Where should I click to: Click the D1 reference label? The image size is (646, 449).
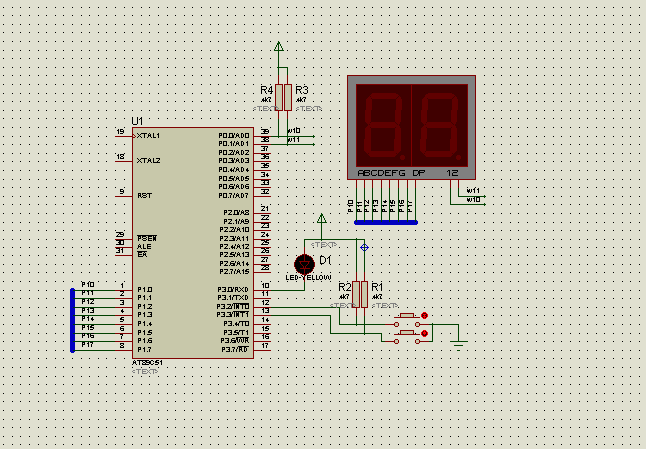pos(325,260)
